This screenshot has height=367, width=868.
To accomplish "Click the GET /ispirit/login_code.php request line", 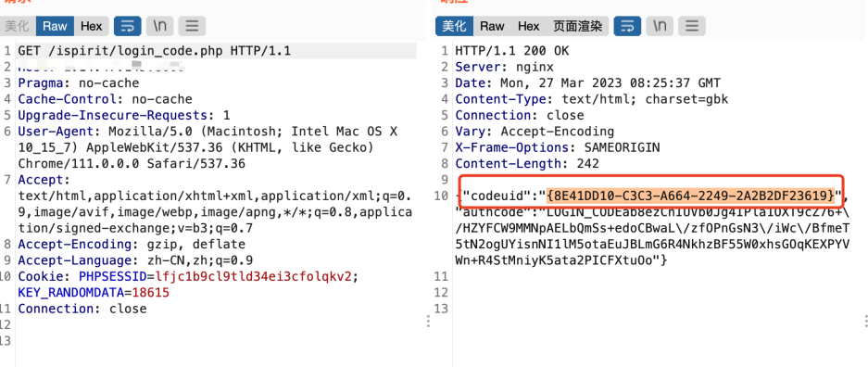I will (x=155, y=52).
